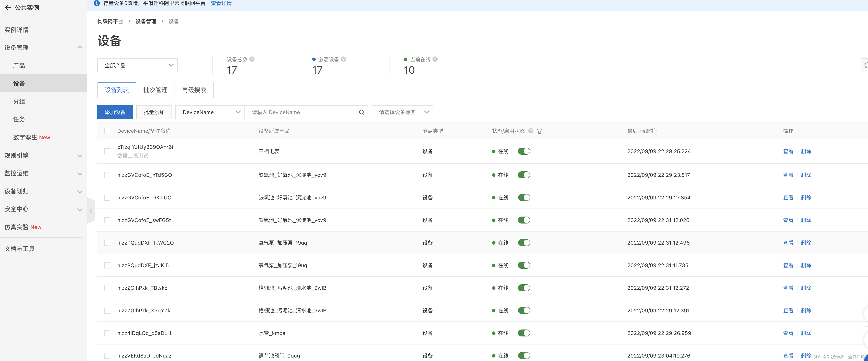Turn off the switch for hizzPQudDXF_jzJKI5
The image size is (868, 361).
524,265
